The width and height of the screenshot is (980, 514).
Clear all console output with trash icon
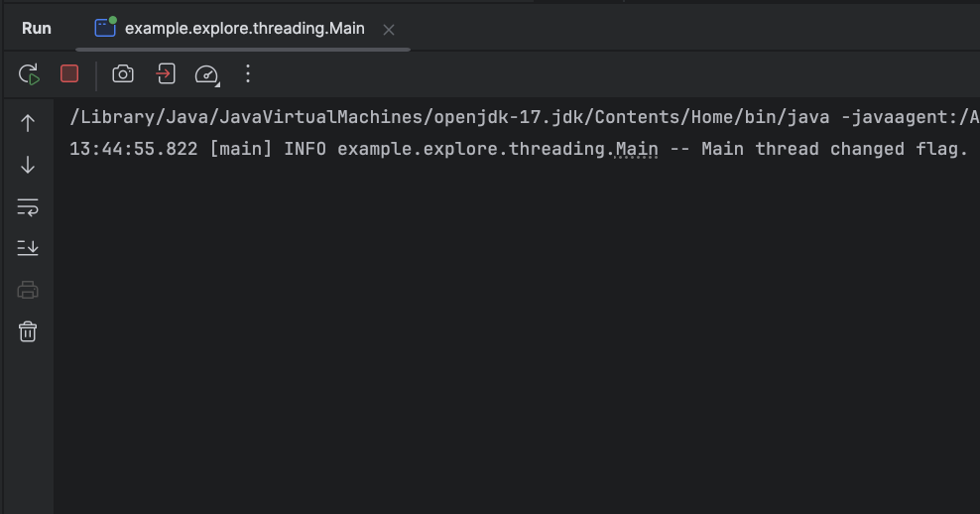pos(28,331)
